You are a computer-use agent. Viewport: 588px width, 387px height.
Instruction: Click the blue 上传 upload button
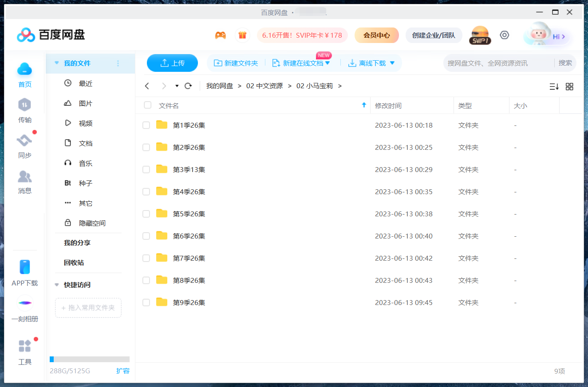[172, 63]
